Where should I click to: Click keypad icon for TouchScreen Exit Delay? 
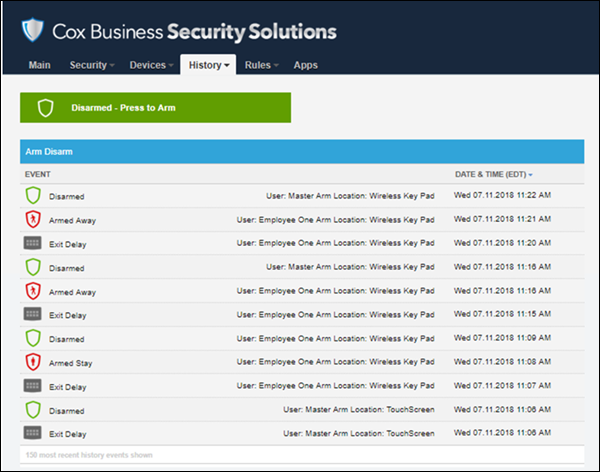click(33, 433)
